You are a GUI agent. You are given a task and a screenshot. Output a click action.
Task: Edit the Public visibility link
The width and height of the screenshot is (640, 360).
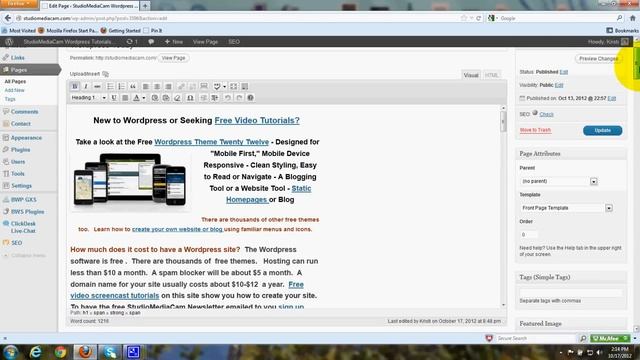click(x=559, y=85)
